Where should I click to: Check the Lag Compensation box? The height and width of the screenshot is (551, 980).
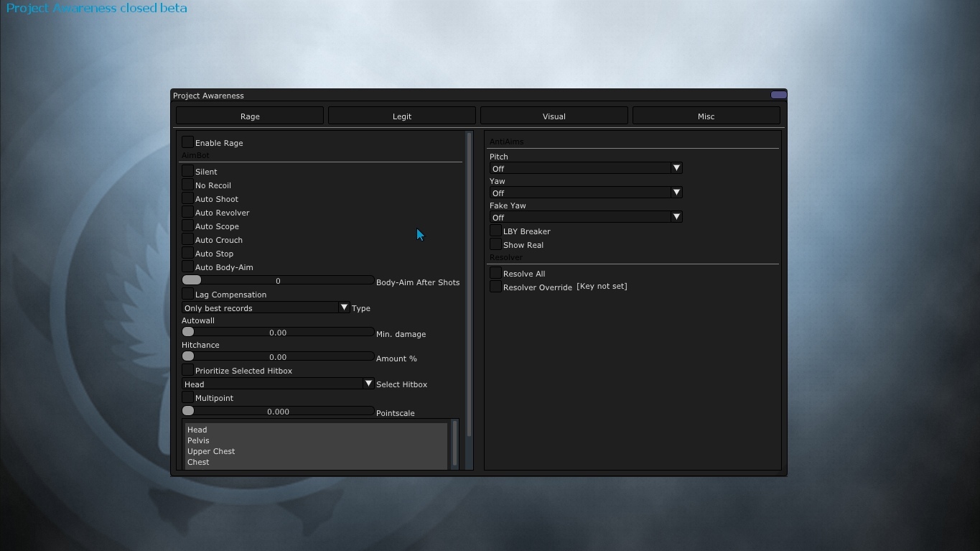tap(188, 294)
